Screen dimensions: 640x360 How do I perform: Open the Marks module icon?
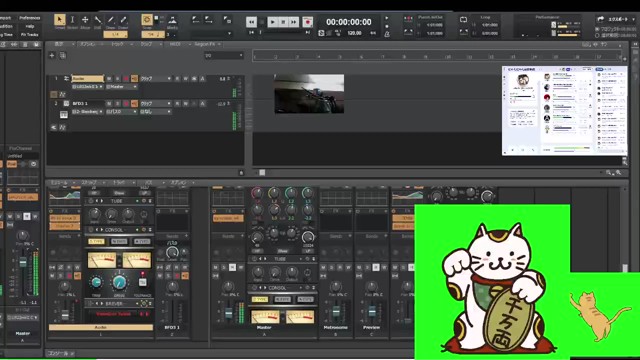(x=172, y=20)
